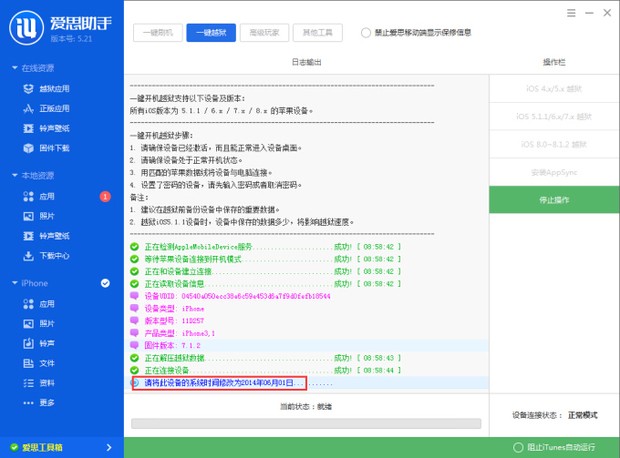Click the 爱思助手 i4 logo icon

click(26, 27)
